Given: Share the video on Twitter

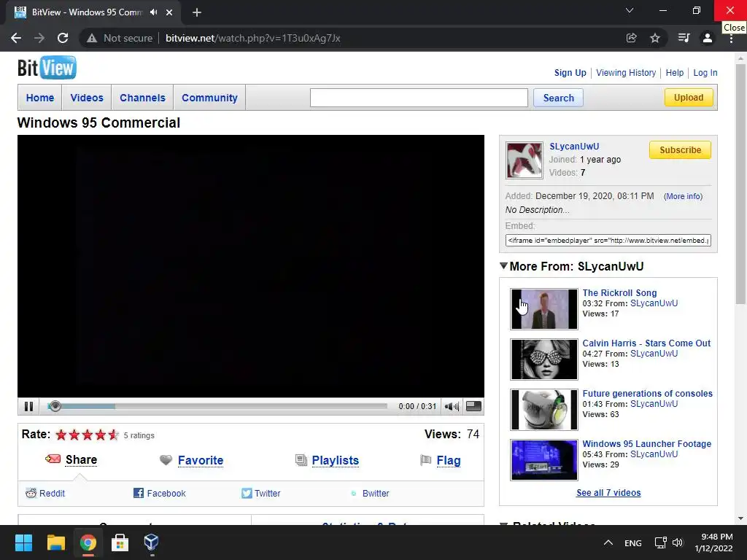Looking at the screenshot, I should point(261,494).
